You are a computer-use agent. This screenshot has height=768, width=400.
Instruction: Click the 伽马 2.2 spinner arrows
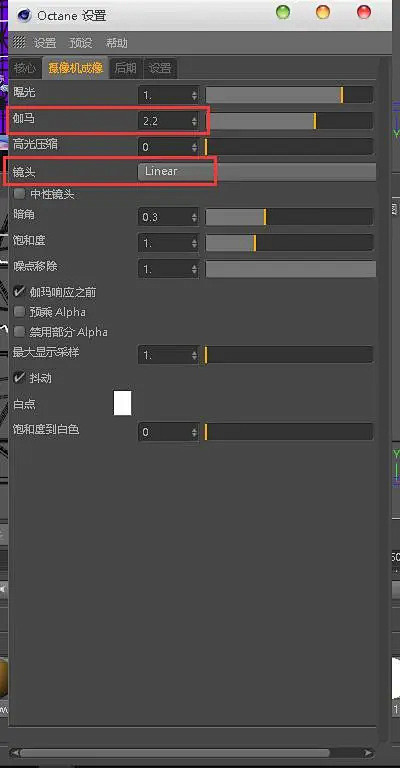pos(195,121)
